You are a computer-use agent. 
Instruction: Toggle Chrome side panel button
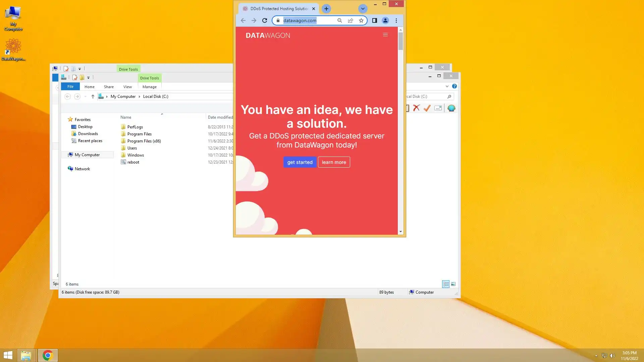click(375, 20)
